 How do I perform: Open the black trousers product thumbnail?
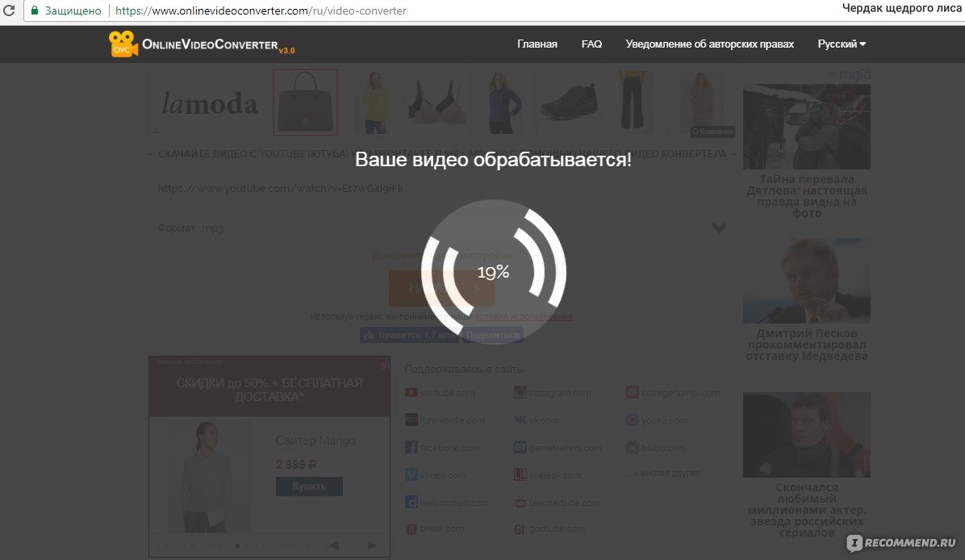[633, 102]
